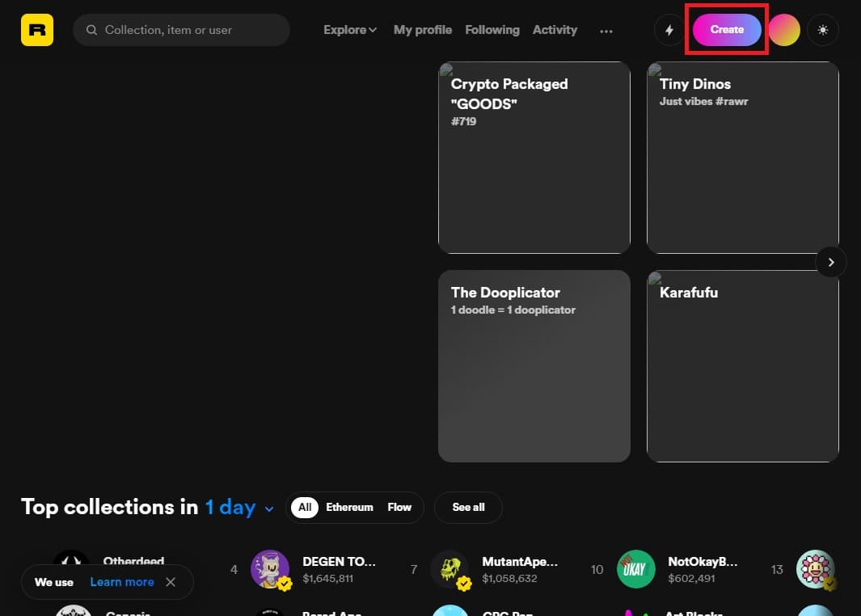
Task: Click the $602,491 volume value
Action: pyautogui.click(x=691, y=578)
